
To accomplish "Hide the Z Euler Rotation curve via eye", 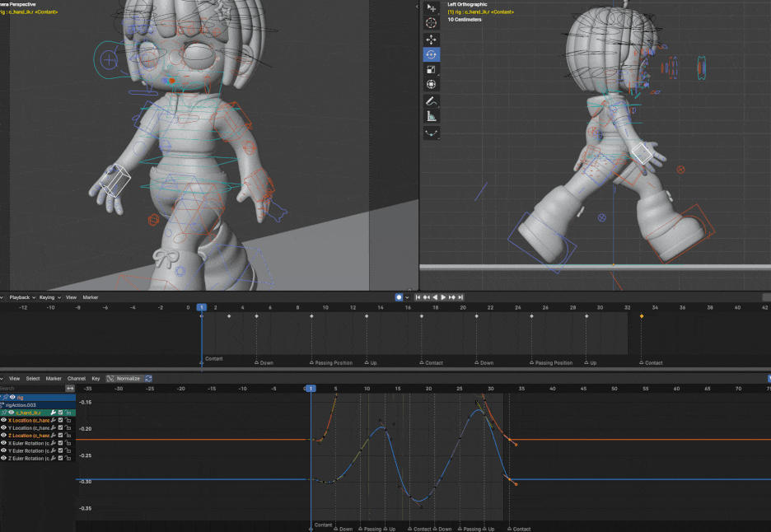I will 3,458.
